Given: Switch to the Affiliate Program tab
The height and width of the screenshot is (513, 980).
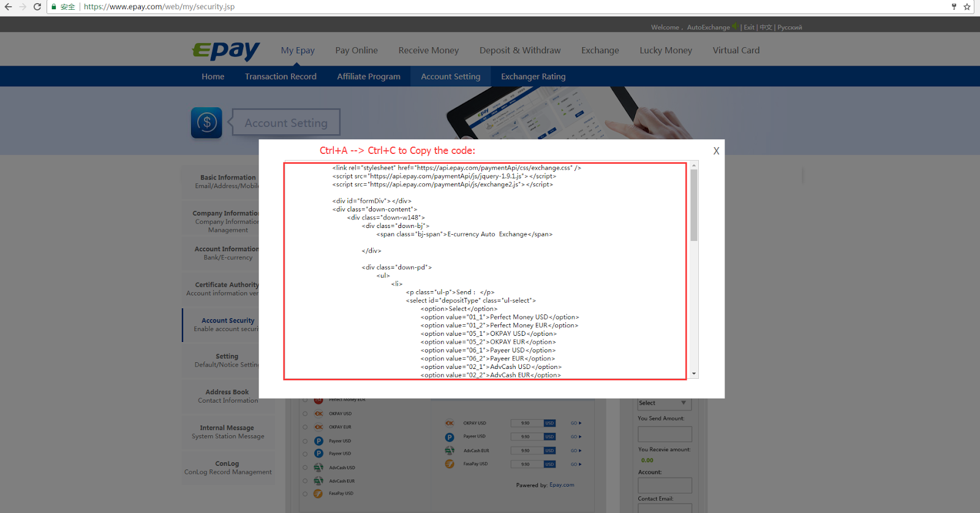Looking at the screenshot, I should click(x=369, y=77).
